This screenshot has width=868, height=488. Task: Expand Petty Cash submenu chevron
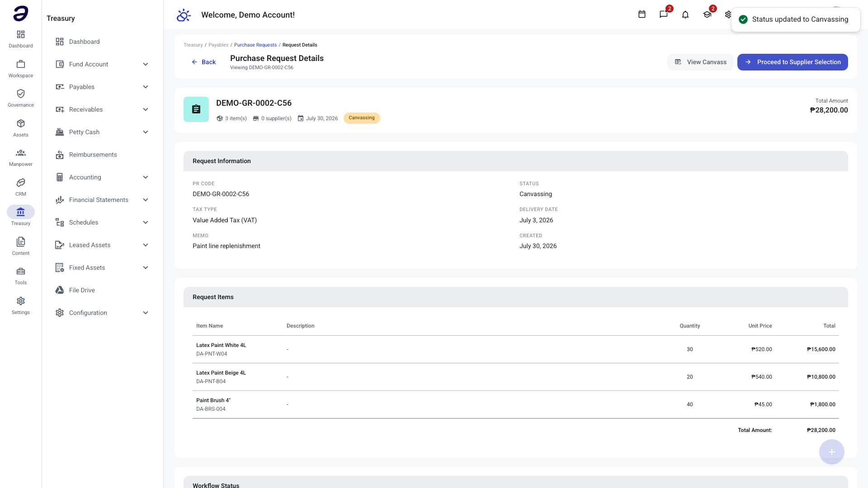click(146, 132)
